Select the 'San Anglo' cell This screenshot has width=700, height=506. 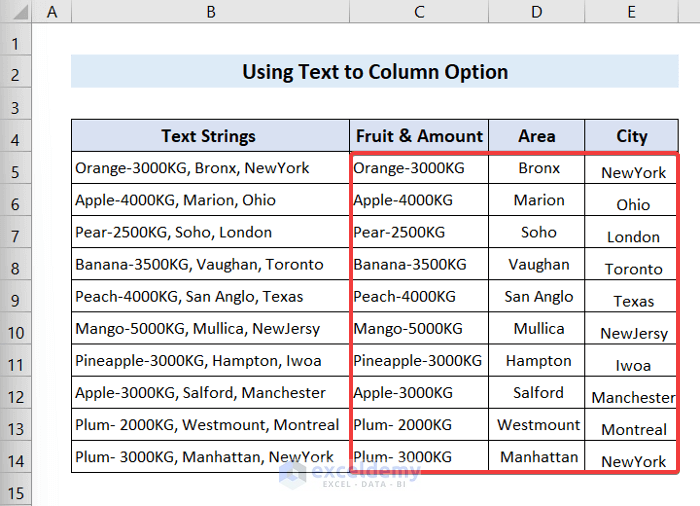(538, 297)
